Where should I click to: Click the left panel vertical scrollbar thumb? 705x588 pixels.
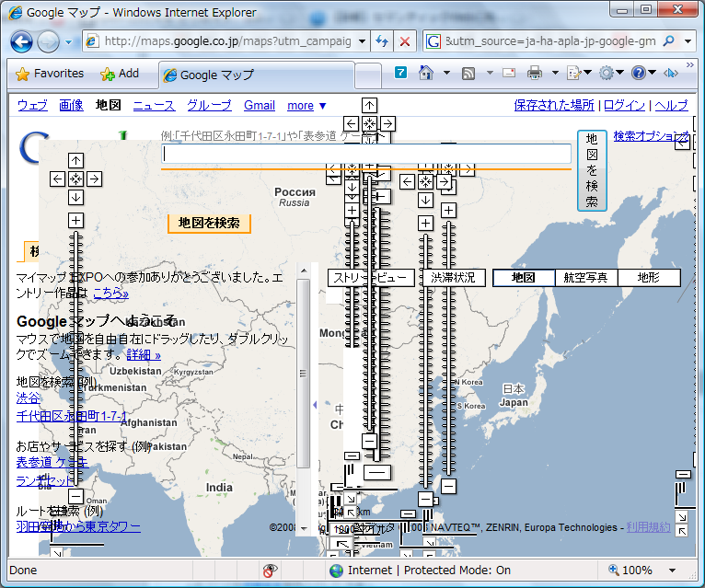[x=304, y=374]
